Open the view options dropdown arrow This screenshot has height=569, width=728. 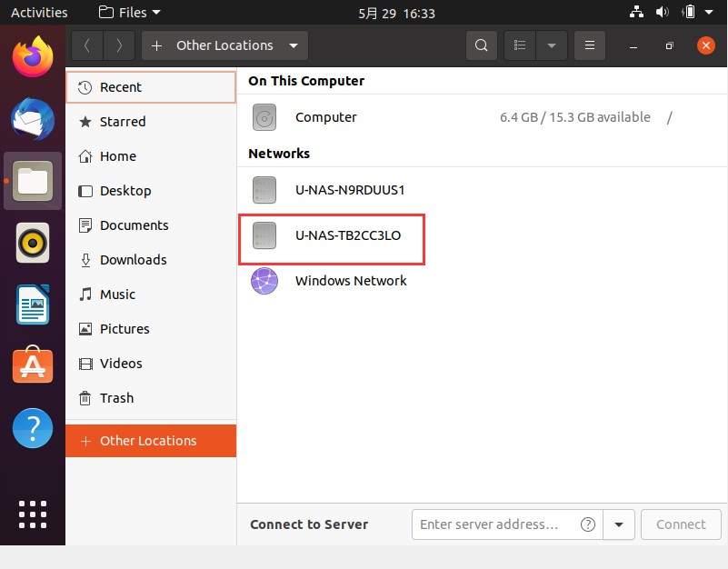click(x=552, y=45)
